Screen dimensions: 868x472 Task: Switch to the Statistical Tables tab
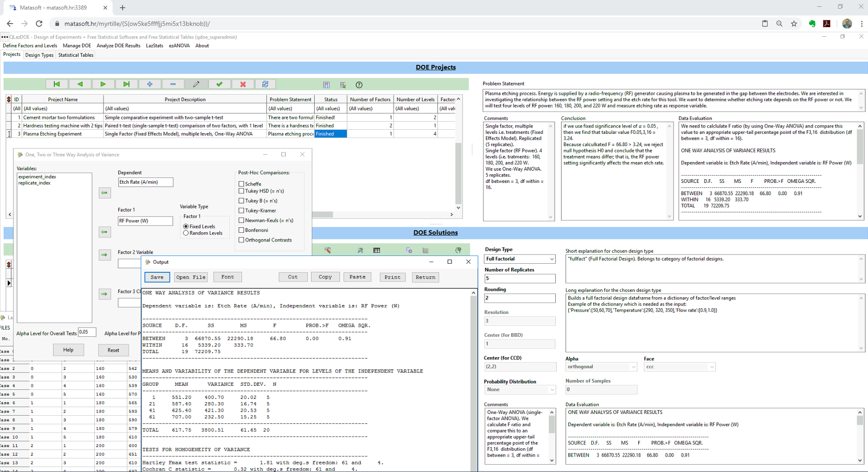tap(76, 55)
